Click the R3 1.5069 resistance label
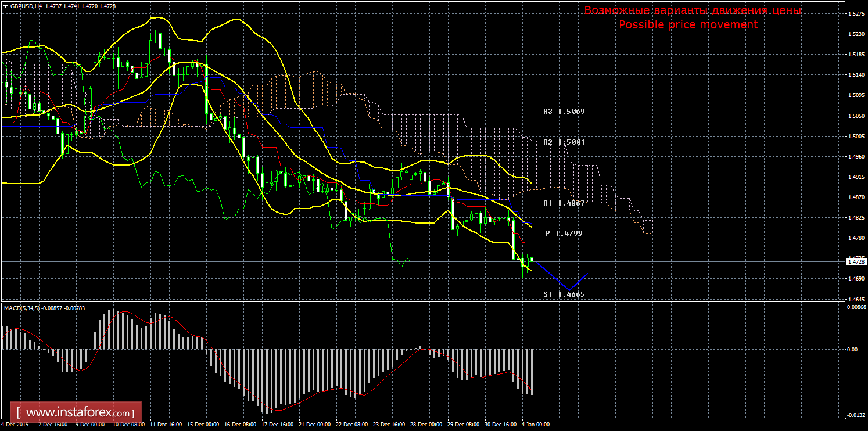 pos(564,111)
